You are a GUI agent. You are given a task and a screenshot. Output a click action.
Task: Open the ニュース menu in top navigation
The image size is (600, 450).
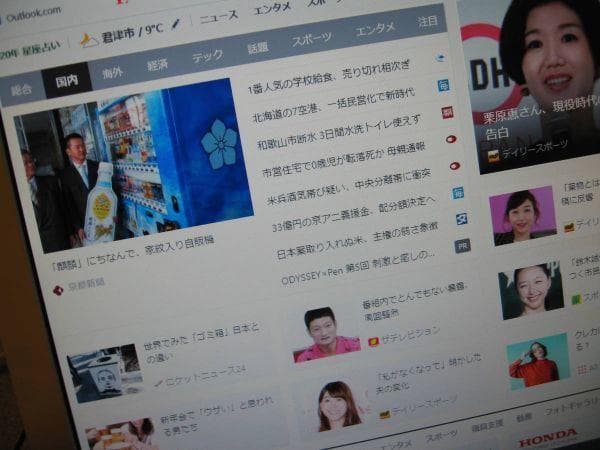pos(218,17)
